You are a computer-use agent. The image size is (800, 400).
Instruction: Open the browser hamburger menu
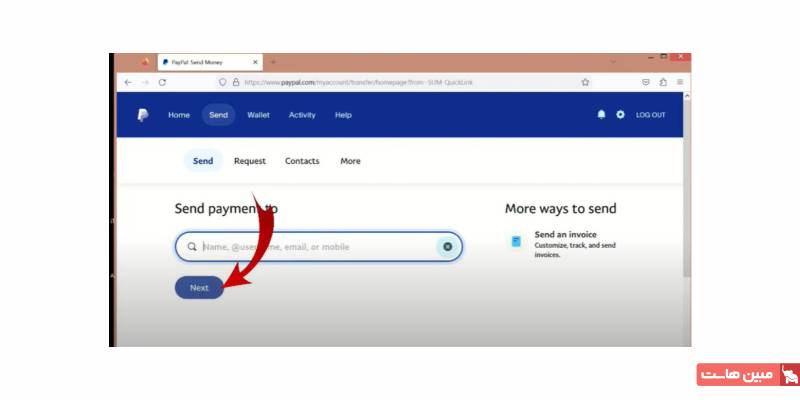[680, 82]
